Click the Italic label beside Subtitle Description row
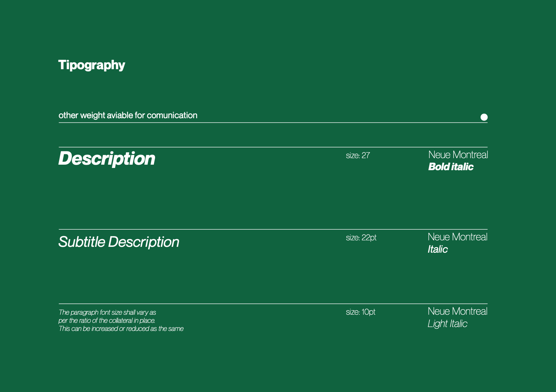The height and width of the screenshot is (392, 556). click(x=437, y=249)
